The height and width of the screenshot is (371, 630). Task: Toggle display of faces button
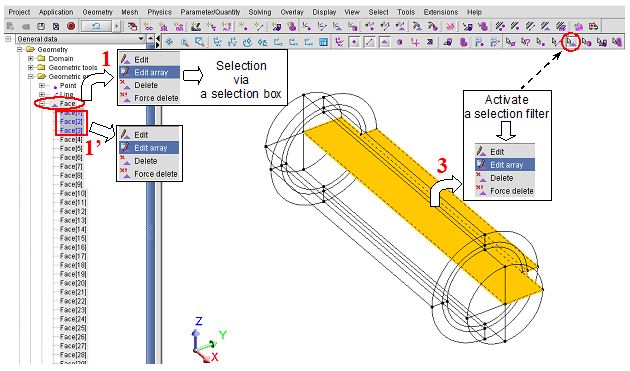[x=385, y=42]
